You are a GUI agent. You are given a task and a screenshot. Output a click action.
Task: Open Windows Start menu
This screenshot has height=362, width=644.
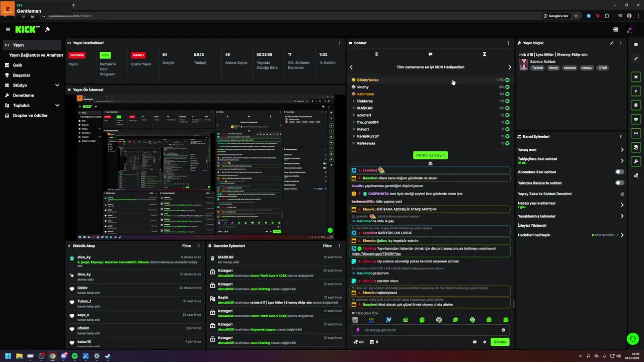click(8, 356)
